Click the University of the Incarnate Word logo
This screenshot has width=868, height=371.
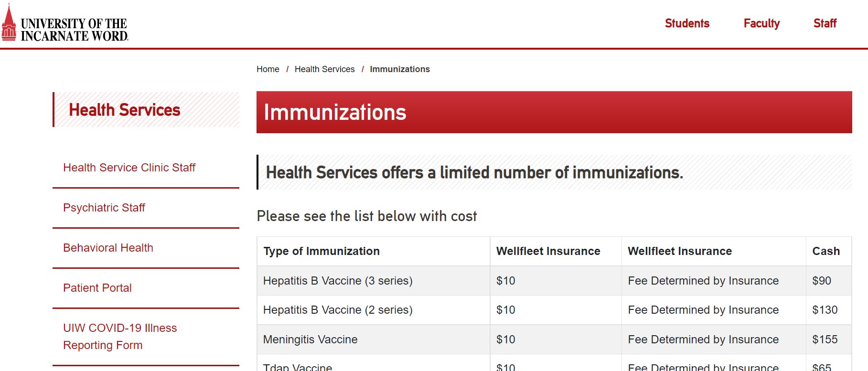click(65, 23)
